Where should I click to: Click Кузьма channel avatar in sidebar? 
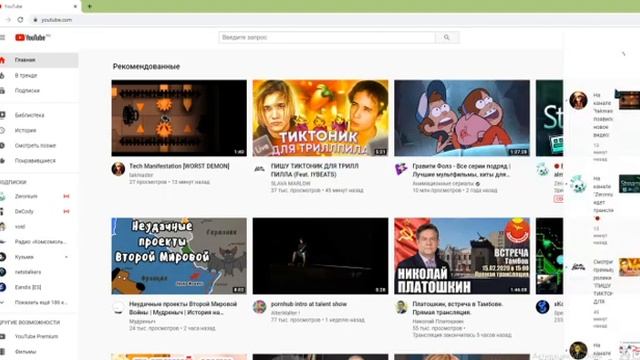[2, 257]
